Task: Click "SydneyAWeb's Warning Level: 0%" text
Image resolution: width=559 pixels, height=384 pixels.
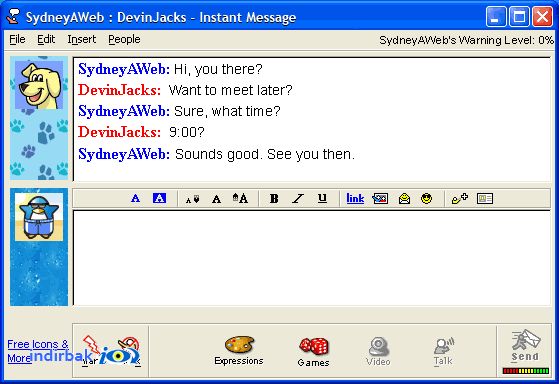Action: pyautogui.click(x=466, y=40)
